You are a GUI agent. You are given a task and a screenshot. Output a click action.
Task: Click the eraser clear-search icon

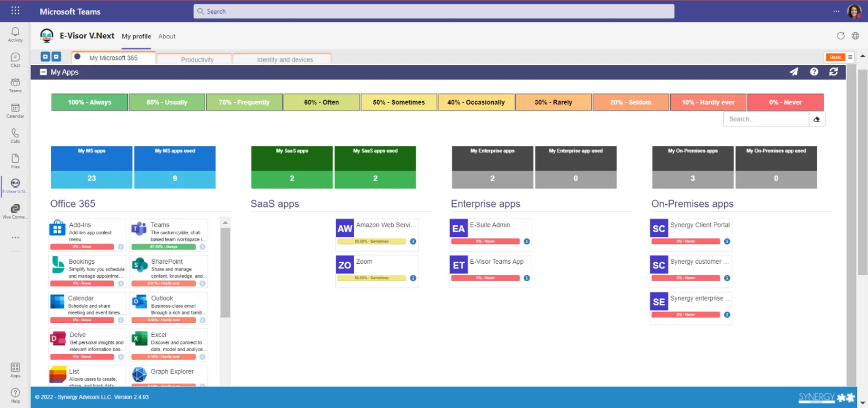coord(817,120)
